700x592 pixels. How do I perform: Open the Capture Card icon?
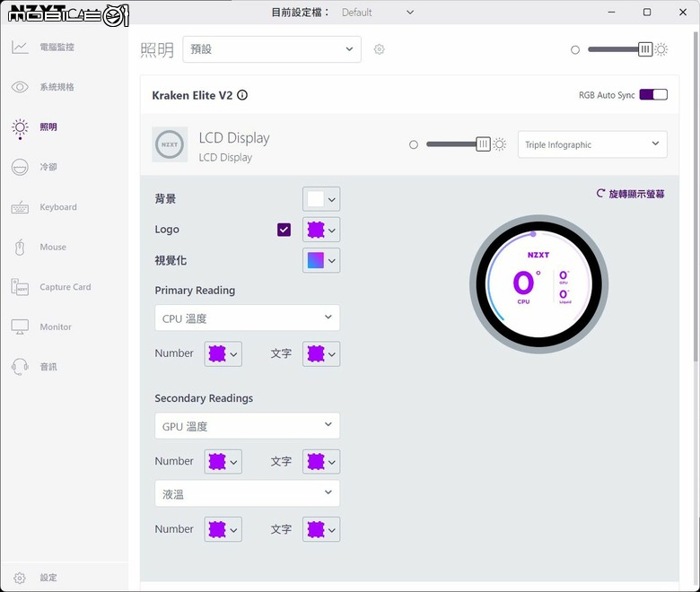click(x=20, y=287)
